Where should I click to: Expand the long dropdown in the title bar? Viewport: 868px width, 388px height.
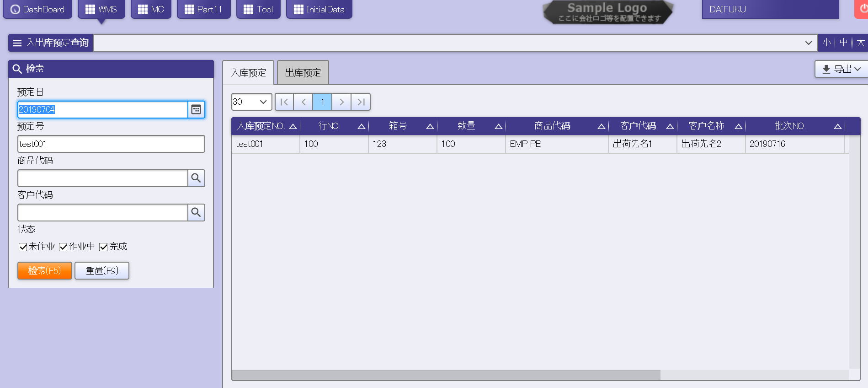[808, 43]
